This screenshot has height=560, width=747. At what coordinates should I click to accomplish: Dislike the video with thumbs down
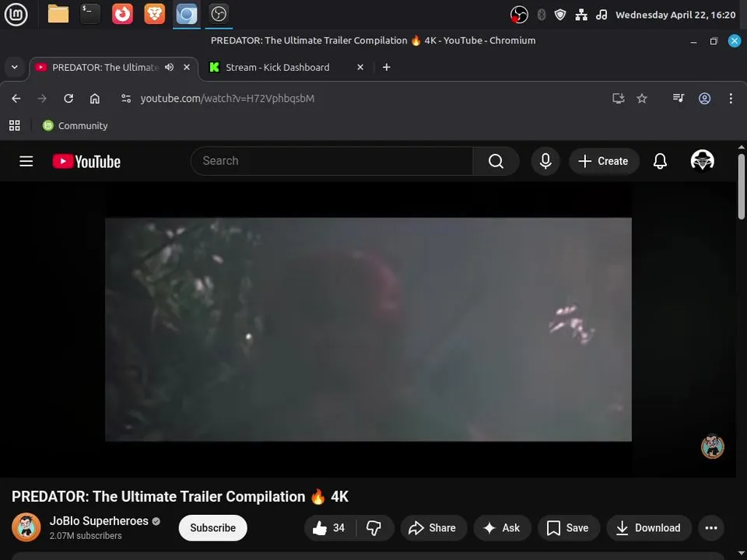click(x=374, y=527)
